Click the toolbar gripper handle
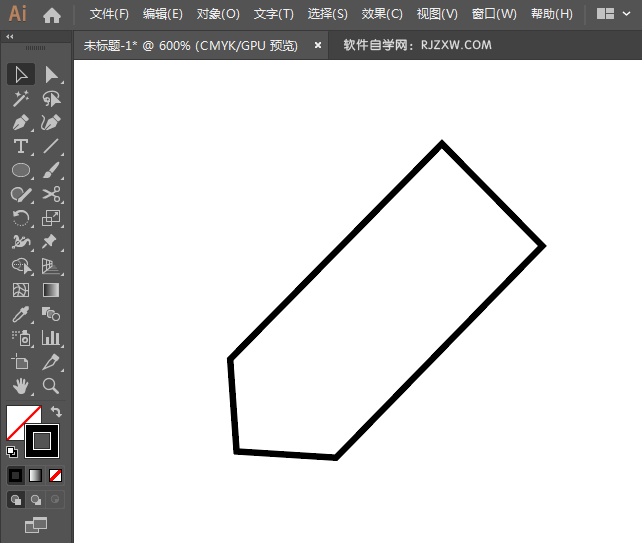642x543 pixels. tap(36, 48)
